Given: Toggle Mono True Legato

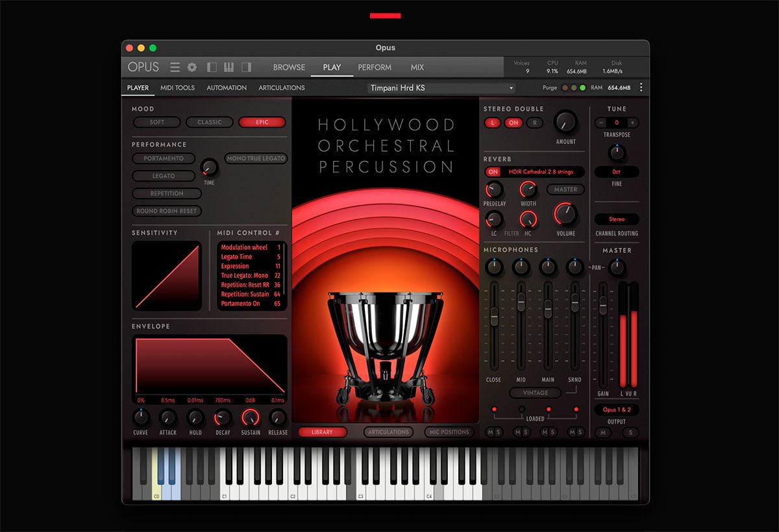Looking at the screenshot, I should (256, 158).
